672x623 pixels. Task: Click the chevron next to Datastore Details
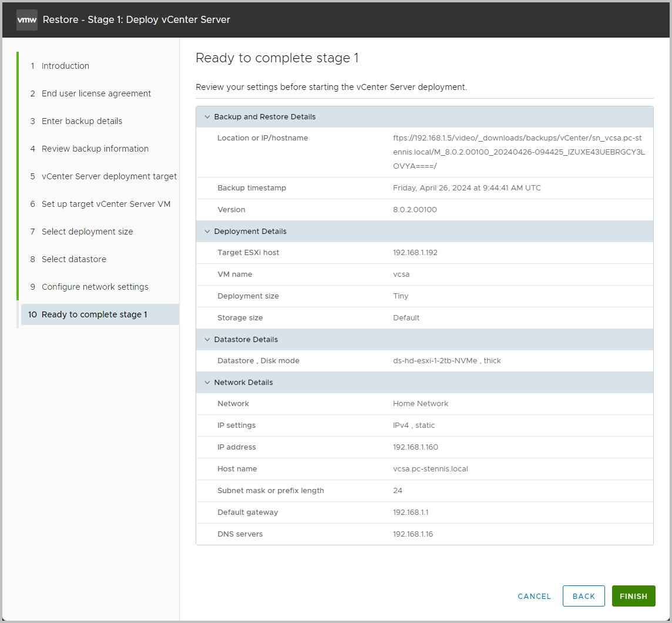point(207,339)
